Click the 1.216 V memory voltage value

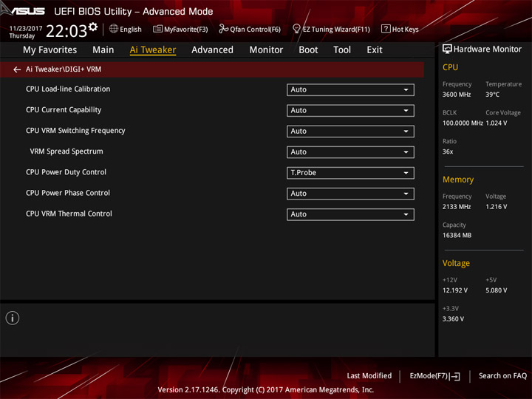(496, 207)
